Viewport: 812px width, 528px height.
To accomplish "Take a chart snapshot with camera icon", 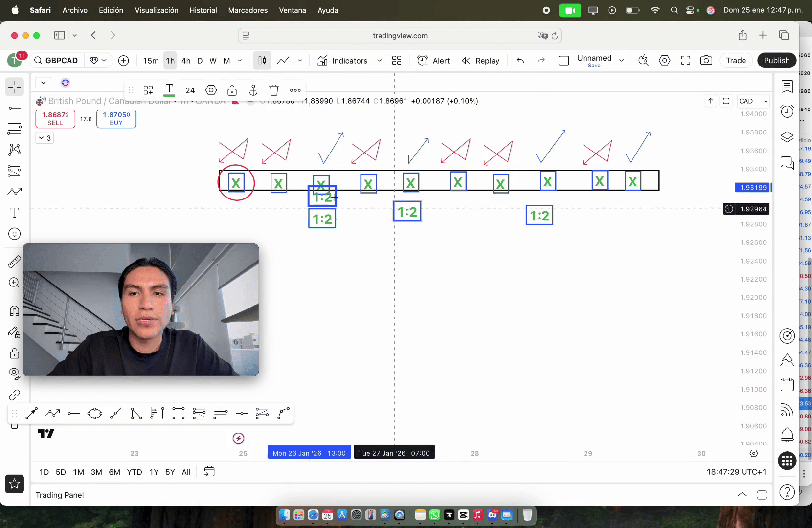I will coord(706,61).
